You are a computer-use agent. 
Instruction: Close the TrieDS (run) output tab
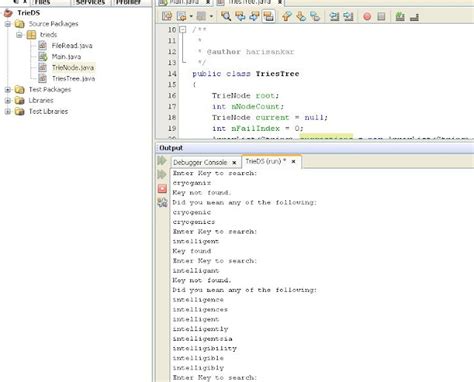(x=293, y=161)
